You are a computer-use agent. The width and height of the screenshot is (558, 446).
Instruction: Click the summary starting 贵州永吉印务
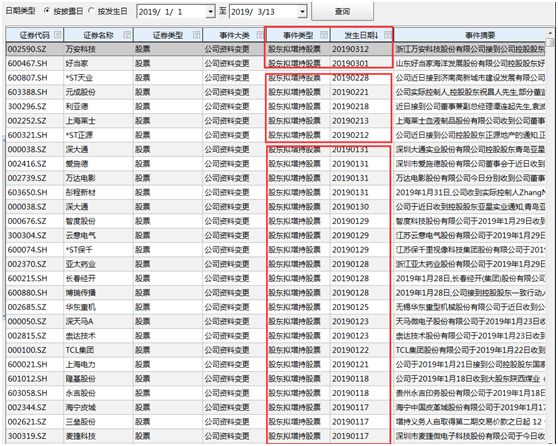(470, 393)
